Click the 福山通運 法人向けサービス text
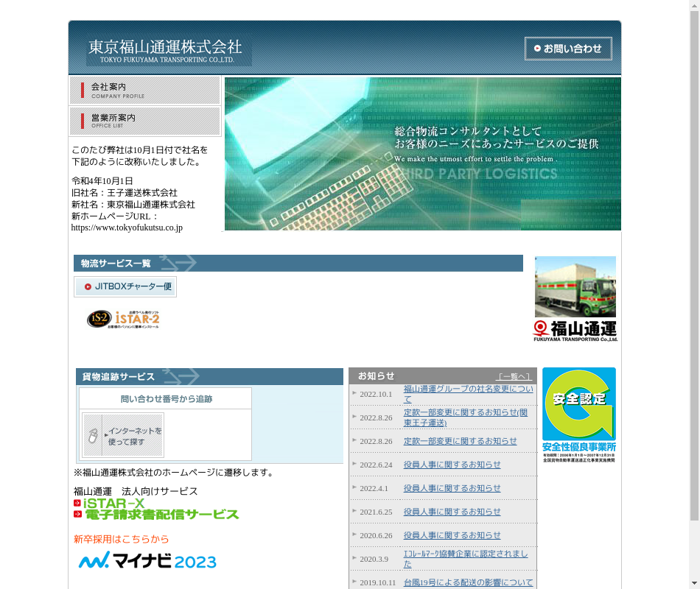 point(136,491)
